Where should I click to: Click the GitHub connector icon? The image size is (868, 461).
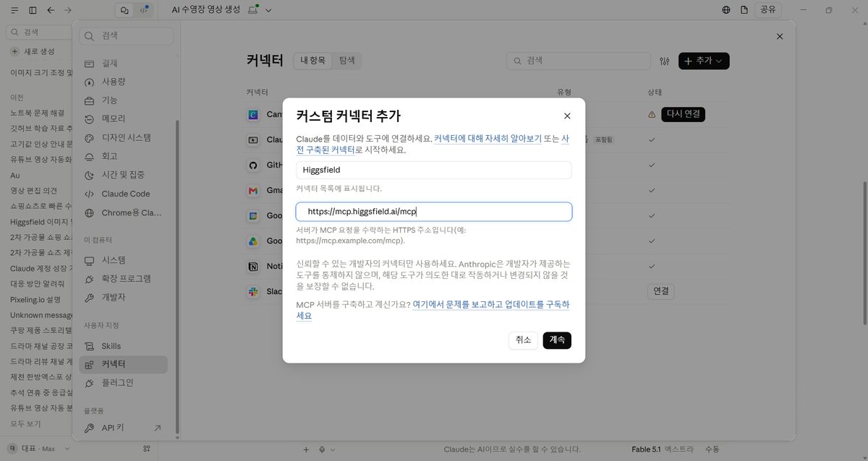[x=253, y=165]
